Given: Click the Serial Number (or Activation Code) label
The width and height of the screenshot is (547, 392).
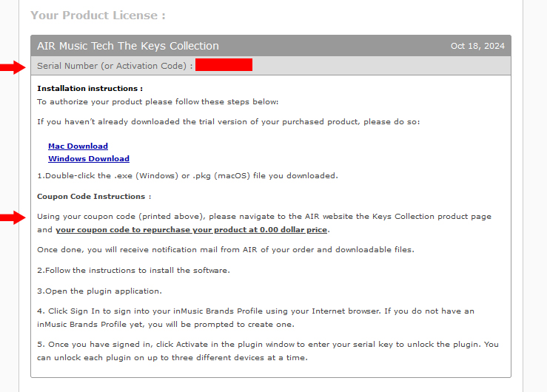Looking at the screenshot, I should 115,66.
